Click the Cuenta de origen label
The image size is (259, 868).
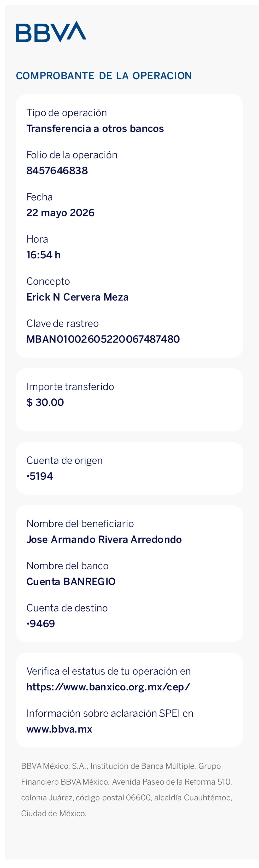tap(65, 460)
